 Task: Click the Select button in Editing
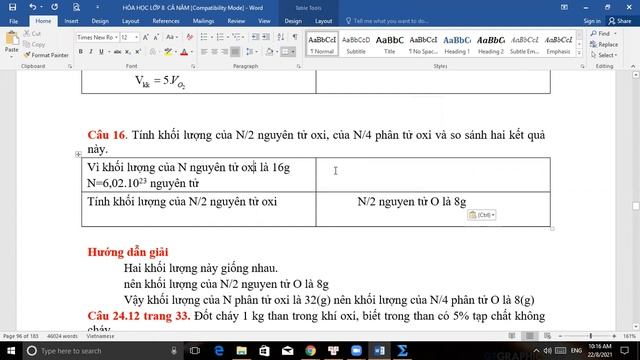(604, 55)
